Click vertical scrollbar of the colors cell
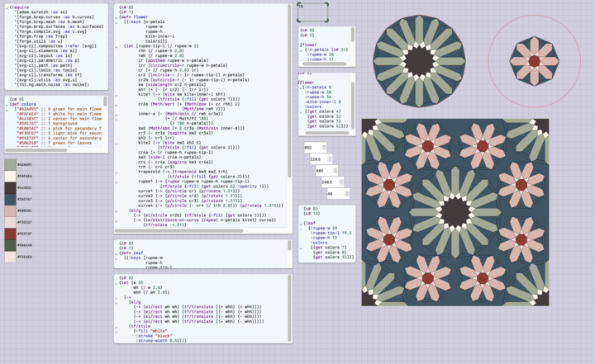This screenshot has height=364, width=595. pos(105,102)
